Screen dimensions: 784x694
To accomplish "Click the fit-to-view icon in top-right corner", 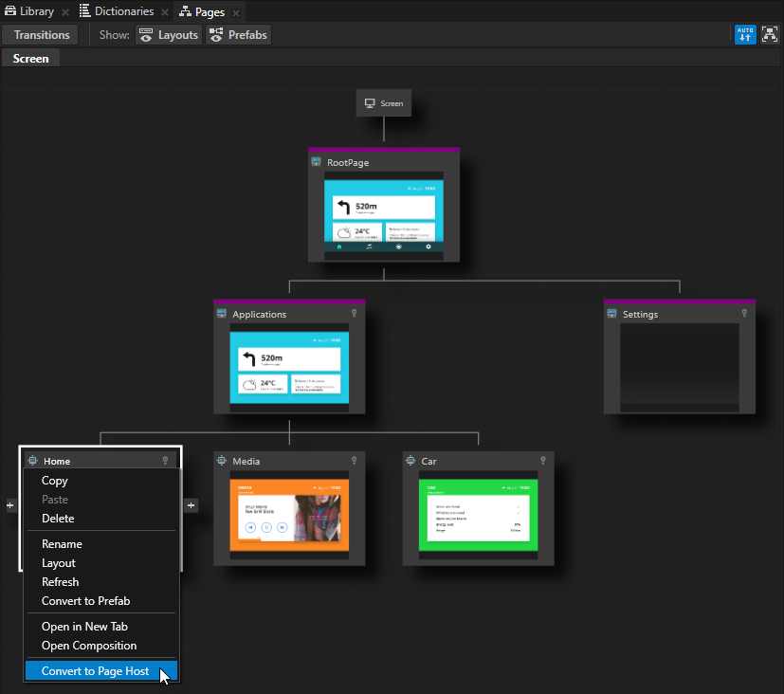I will point(770,35).
